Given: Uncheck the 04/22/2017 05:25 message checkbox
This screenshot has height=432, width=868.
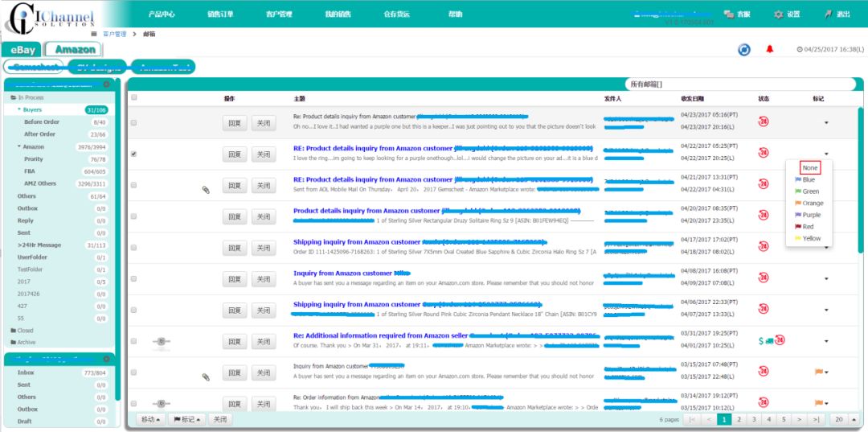Looking at the screenshot, I should (x=133, y=154).
